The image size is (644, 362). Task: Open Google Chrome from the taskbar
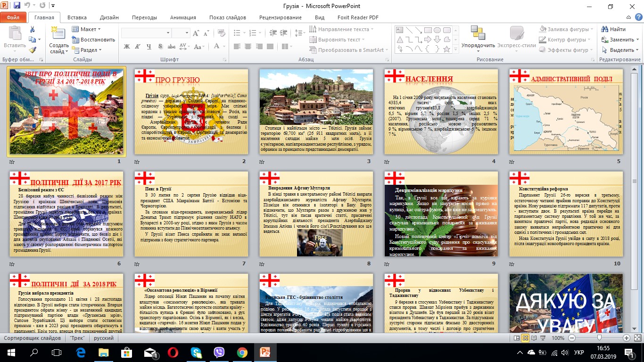[242, 352]
